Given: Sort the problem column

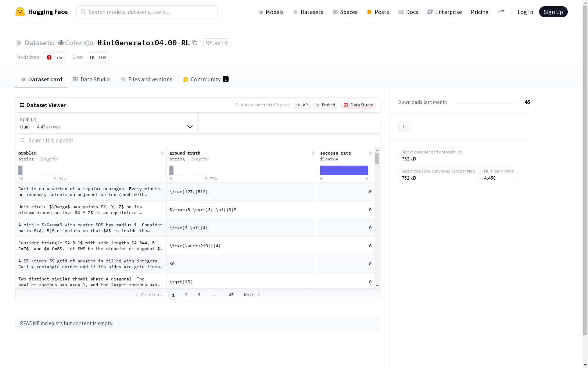Looking at the screenshot, I should click(x=162, y=153).
